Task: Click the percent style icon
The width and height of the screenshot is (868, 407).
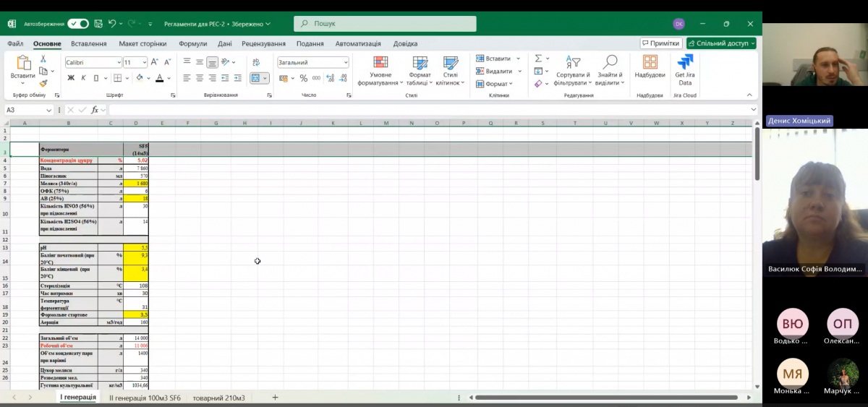Action: [x=304, y=78]
